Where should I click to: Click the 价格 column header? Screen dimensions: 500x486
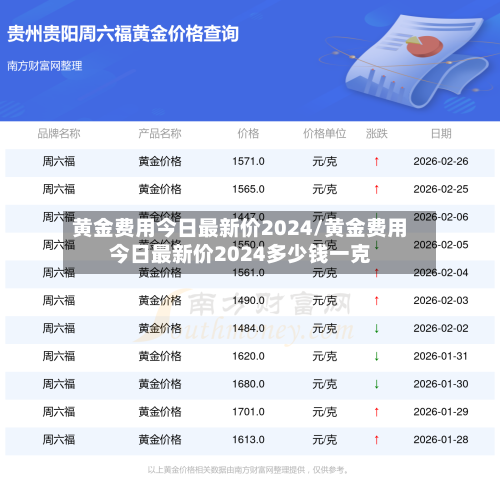point(248,134)
